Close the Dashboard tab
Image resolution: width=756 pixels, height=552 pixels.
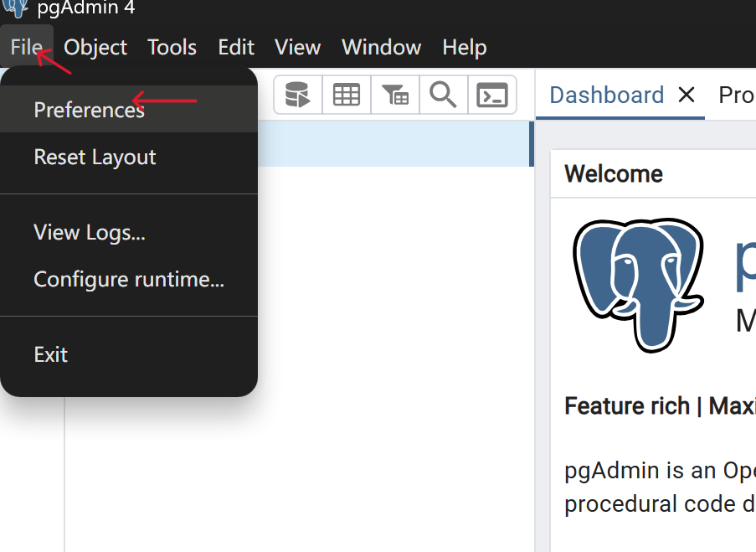[x=686, y=95]
